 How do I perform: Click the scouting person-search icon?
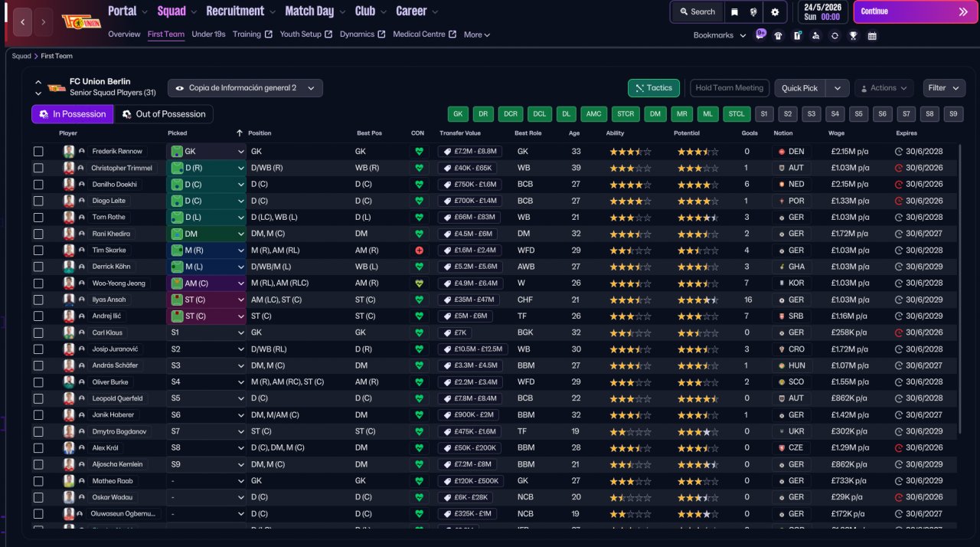815,35
